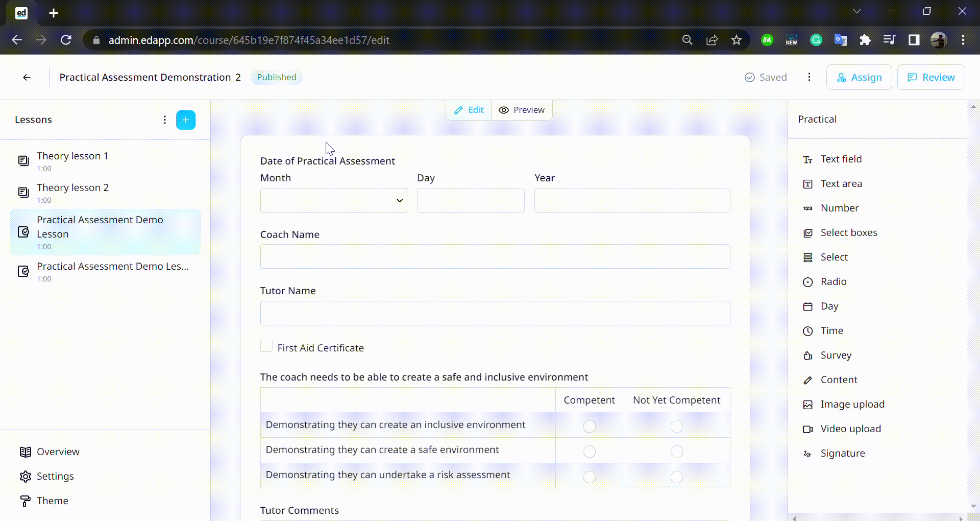Click the Assign button
The image size is (980, 521).
859,77
